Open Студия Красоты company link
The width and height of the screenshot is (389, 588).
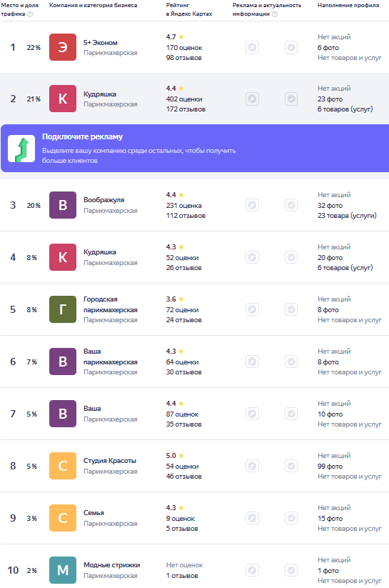pyautogui.click(x=110, y=461)
